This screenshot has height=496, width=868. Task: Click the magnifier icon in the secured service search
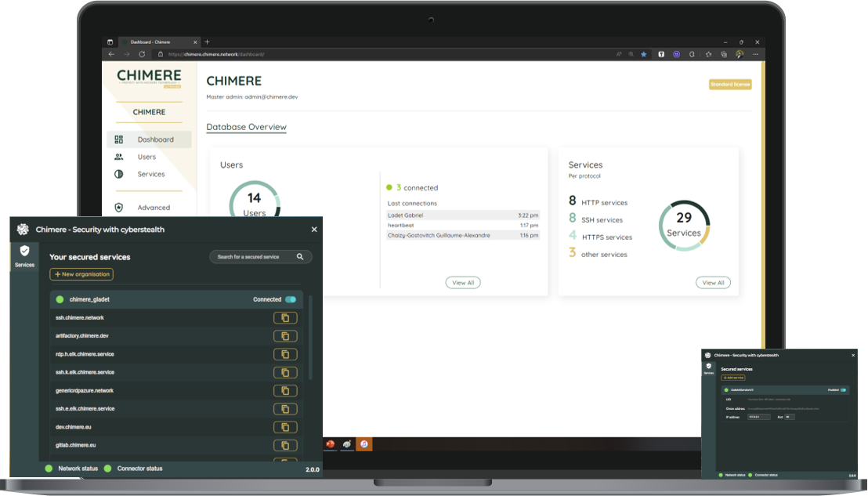[300, 257]
